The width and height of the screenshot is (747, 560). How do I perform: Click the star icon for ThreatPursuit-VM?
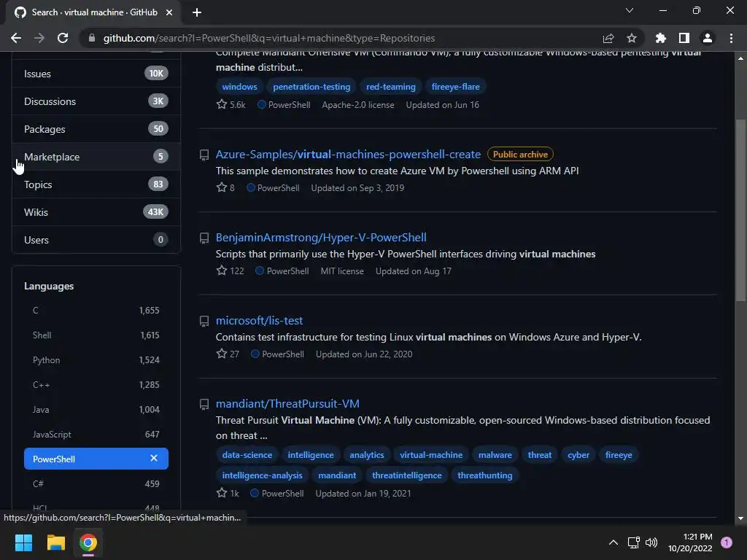pos(222,493)
